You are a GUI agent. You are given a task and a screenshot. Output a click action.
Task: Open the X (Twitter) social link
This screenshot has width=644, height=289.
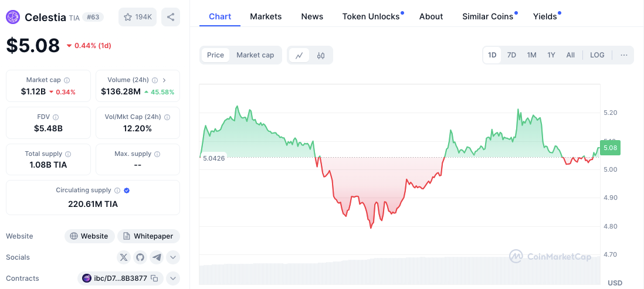point(124,257)
